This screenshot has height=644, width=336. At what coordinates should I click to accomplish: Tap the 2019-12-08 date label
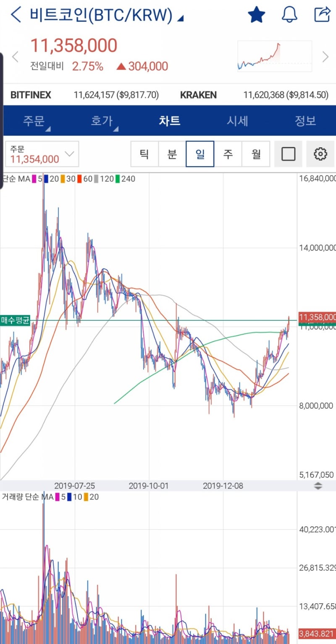click(223, 486)
